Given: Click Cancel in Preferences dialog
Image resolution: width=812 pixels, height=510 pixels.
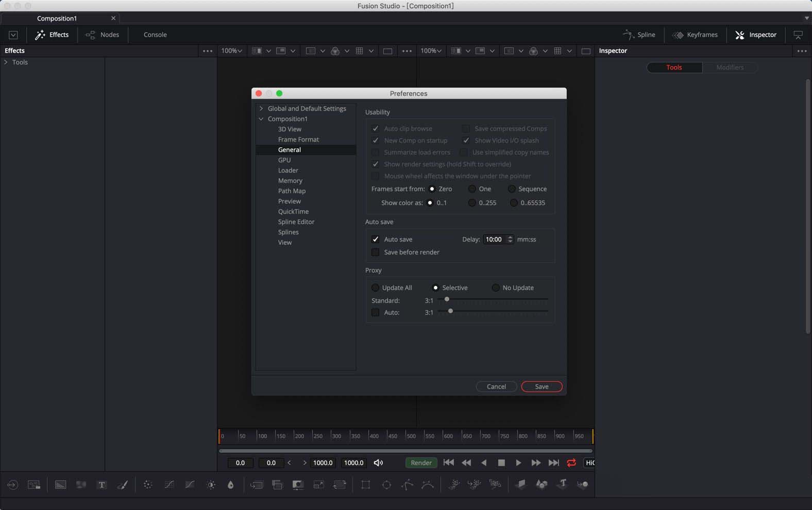Looking at the screenshot, I should pyautogui.click(x=496, y=387).
